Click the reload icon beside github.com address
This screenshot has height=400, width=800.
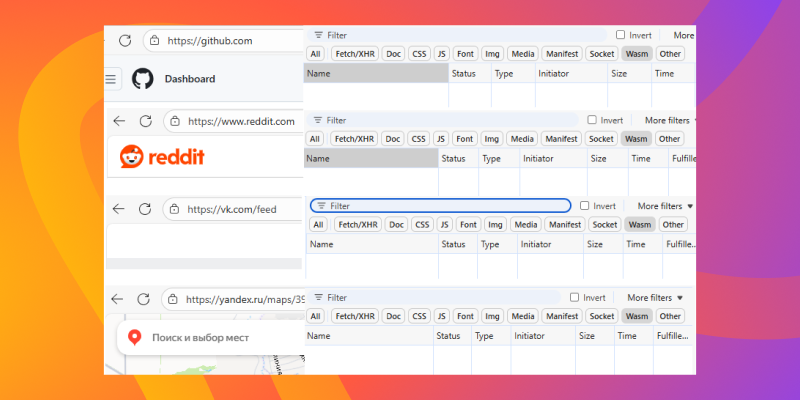[x=125, y=41]
